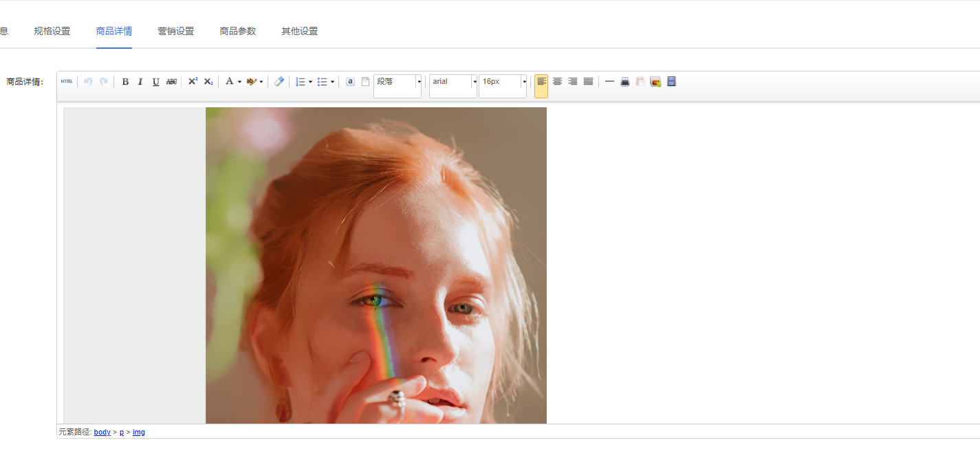Expand the ordered list style dropdown
The height and width of the screenshot is (458, 980).
310,82
